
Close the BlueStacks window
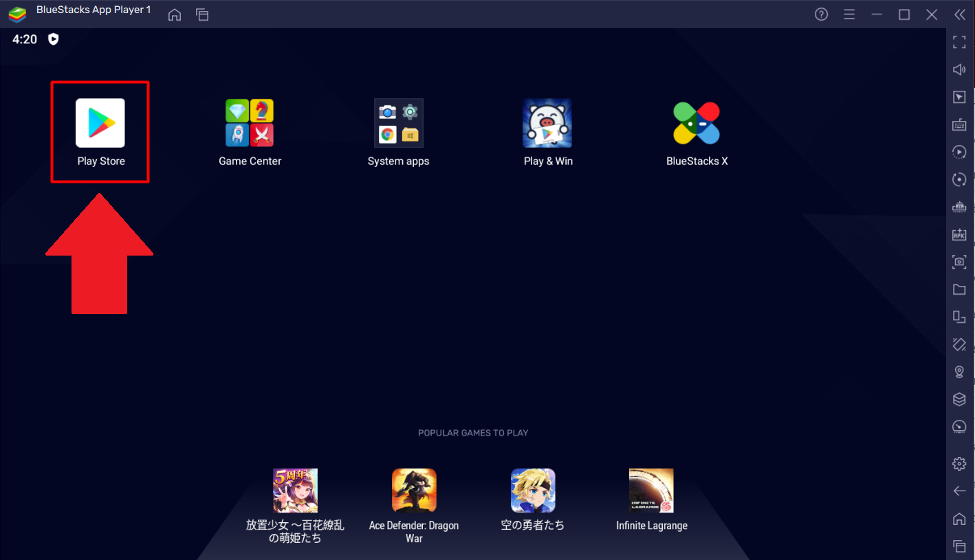click(932, 14)
